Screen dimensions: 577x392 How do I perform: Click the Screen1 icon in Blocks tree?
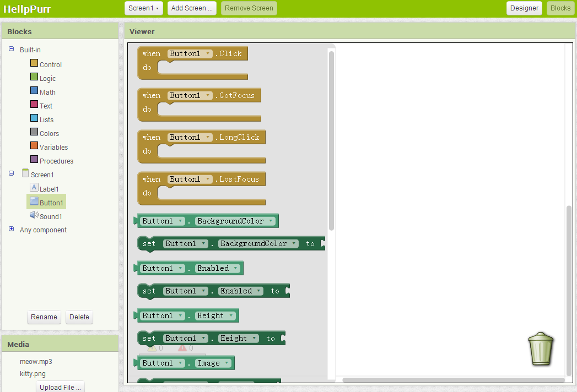click(25, 173)
